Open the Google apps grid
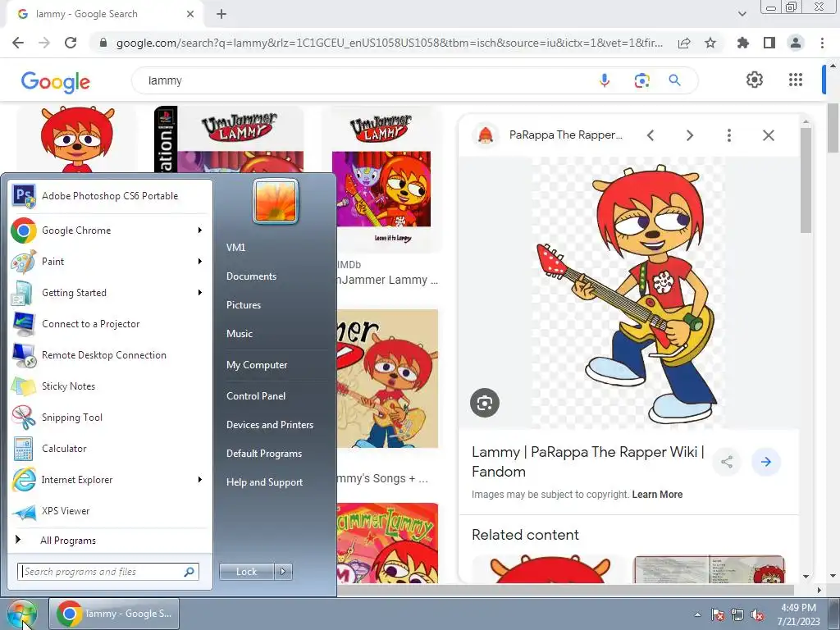Viewport: 840px width, 630px height. pos(796,80)
